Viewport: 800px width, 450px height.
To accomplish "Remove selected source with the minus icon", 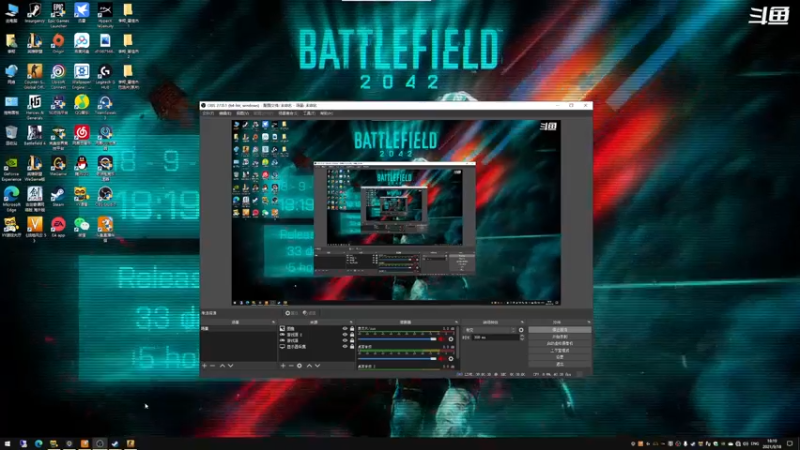I will (x=291, y=366).
